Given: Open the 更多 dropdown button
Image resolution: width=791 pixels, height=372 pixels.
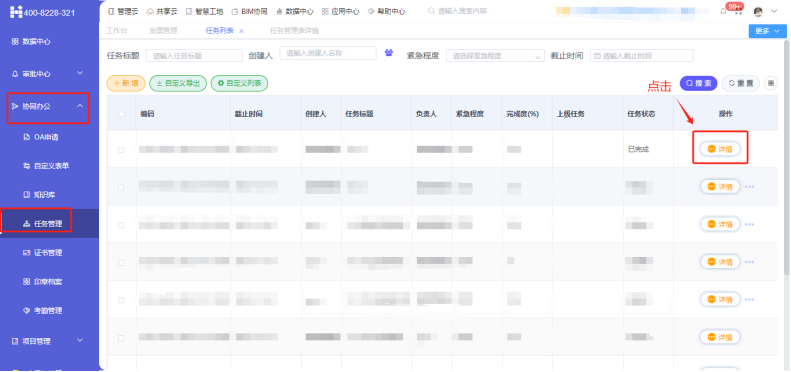Looking at the screenshot, I should coord(767,31).
